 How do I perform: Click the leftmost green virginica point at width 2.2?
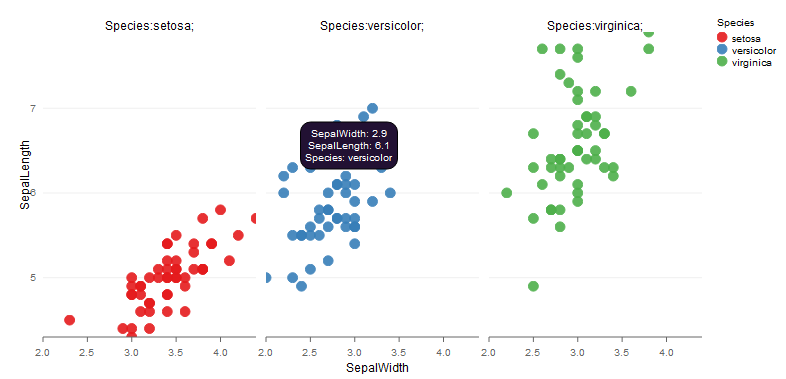pos(507,193)
